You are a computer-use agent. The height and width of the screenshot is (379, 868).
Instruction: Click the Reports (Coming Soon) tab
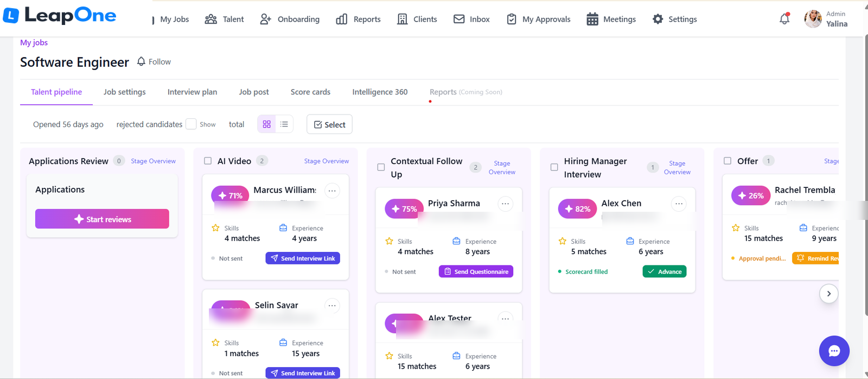[465, 92]
